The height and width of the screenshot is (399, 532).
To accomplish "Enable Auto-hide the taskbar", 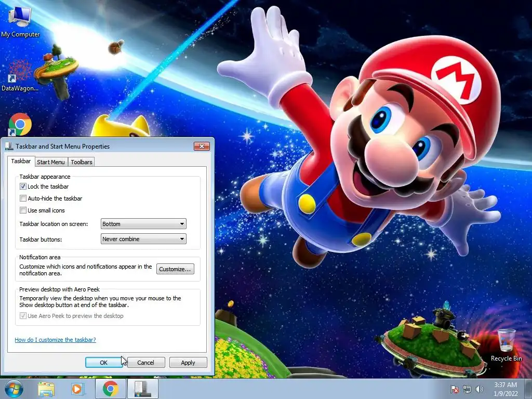I will tap(23, 198).
